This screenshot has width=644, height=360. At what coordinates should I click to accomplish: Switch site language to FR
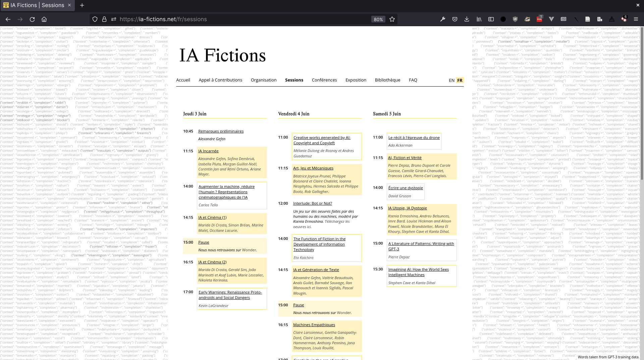pos(460,80)
